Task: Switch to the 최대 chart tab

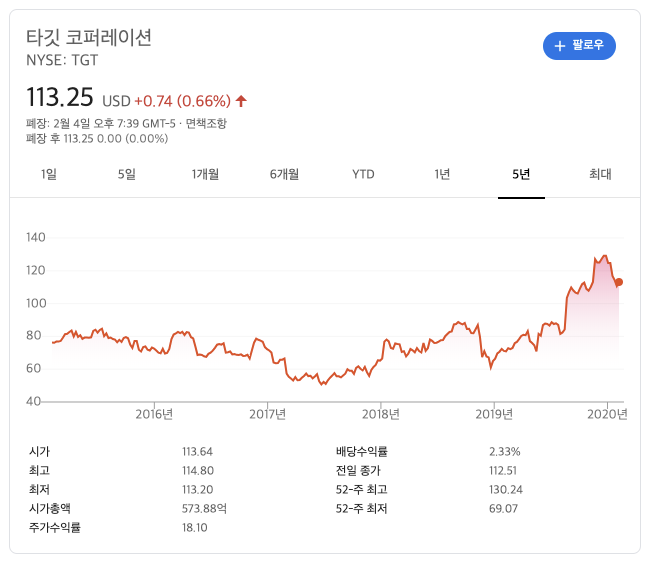Action: [x=600, y=174]
